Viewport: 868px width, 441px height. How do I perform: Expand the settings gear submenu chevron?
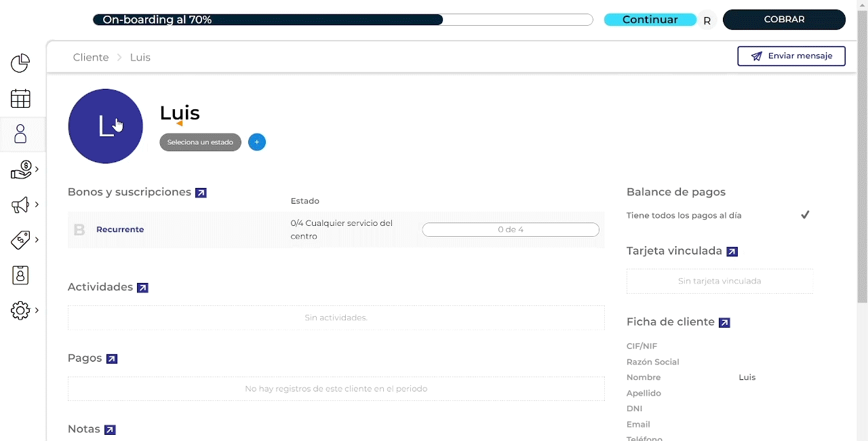tap(37, 310)
